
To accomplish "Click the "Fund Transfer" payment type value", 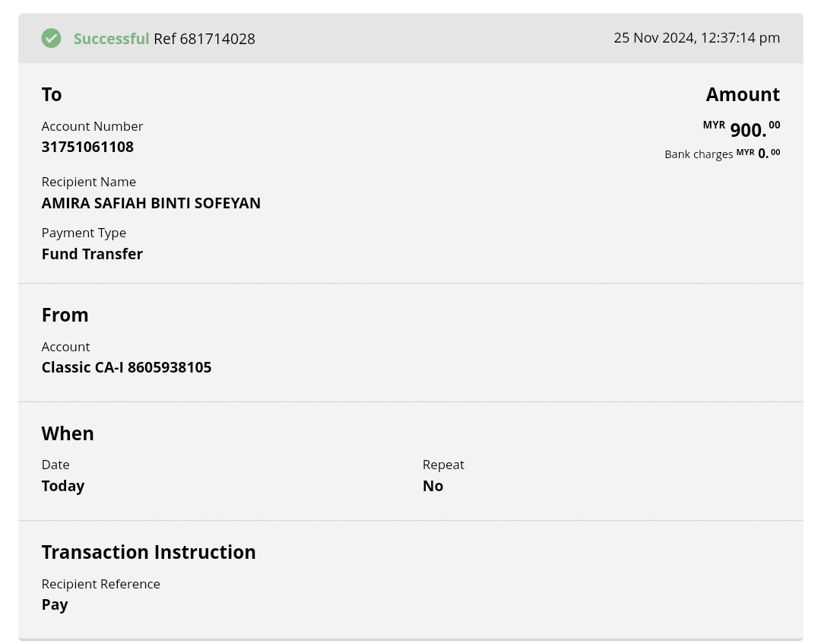I will point(92,254).
